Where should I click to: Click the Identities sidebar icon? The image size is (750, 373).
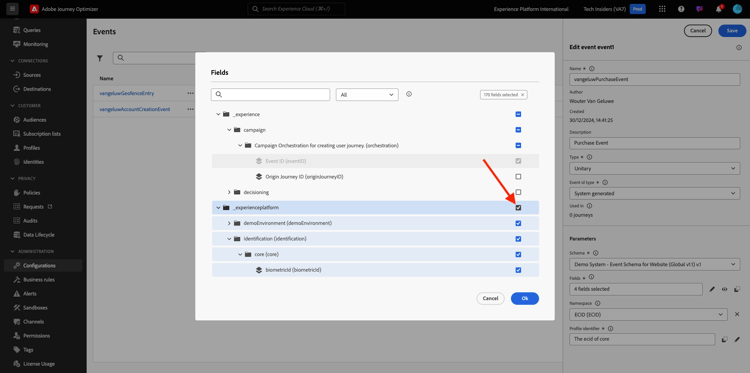coord(17,162)
